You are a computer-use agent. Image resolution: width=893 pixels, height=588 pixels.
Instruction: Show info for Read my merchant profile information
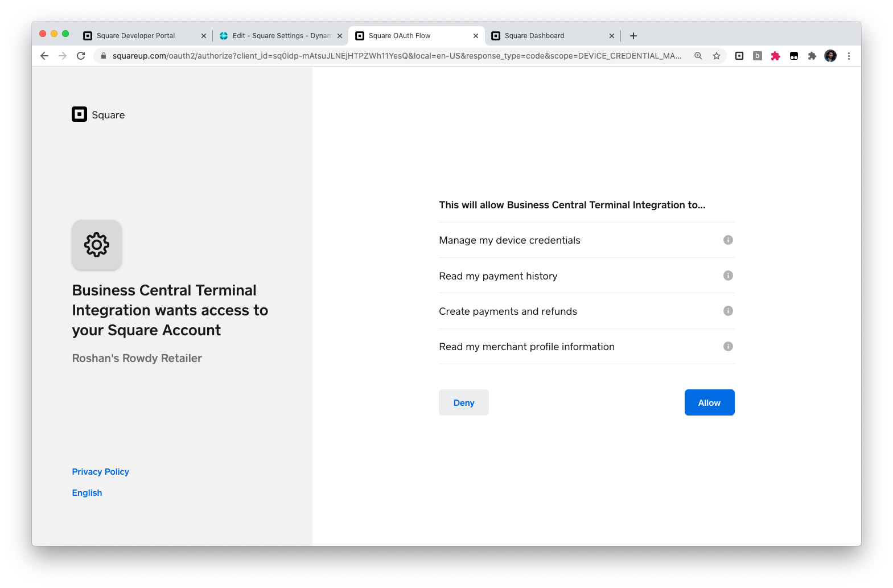(728, 346)
